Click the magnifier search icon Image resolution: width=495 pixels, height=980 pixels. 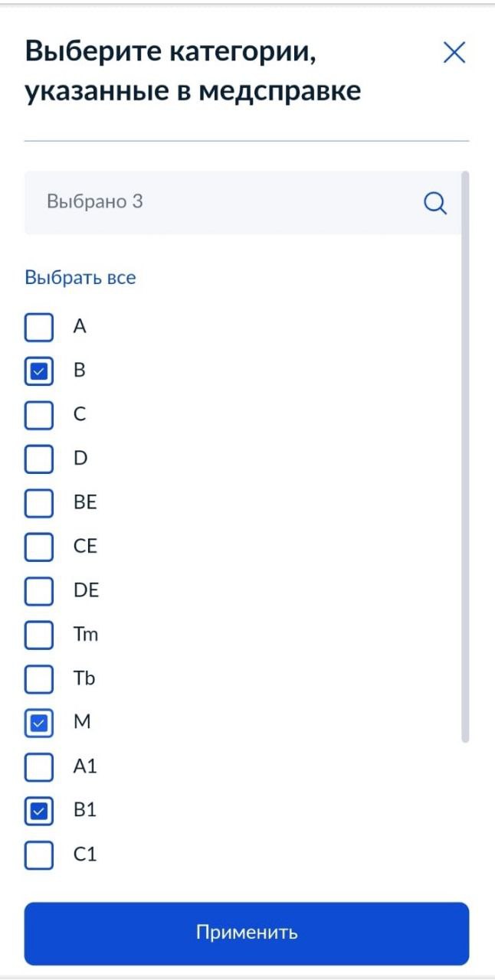coord(435,204)
